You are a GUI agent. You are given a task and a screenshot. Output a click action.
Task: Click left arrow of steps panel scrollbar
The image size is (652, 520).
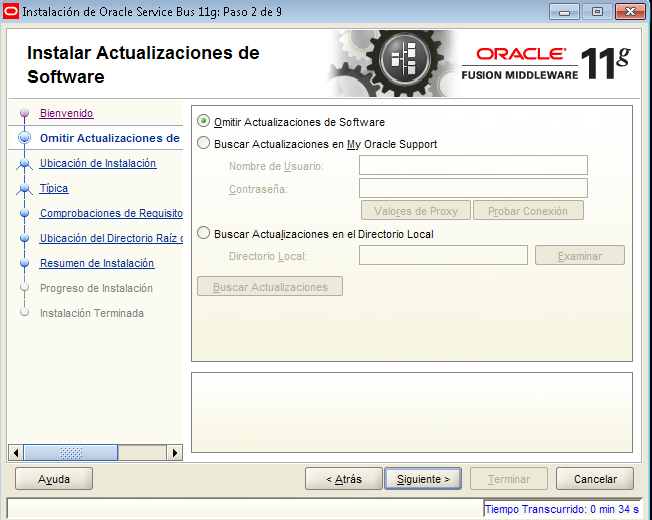pyautogui.click(x=16, y=452)
